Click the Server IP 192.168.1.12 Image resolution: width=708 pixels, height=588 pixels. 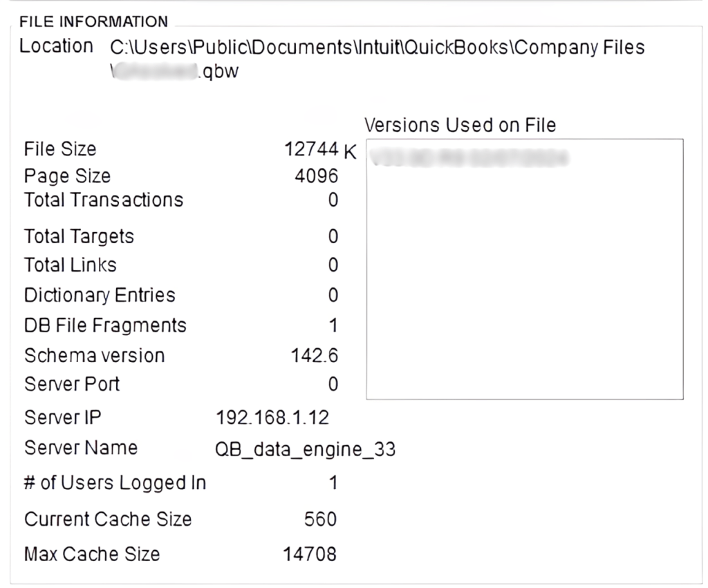[273, 417]
